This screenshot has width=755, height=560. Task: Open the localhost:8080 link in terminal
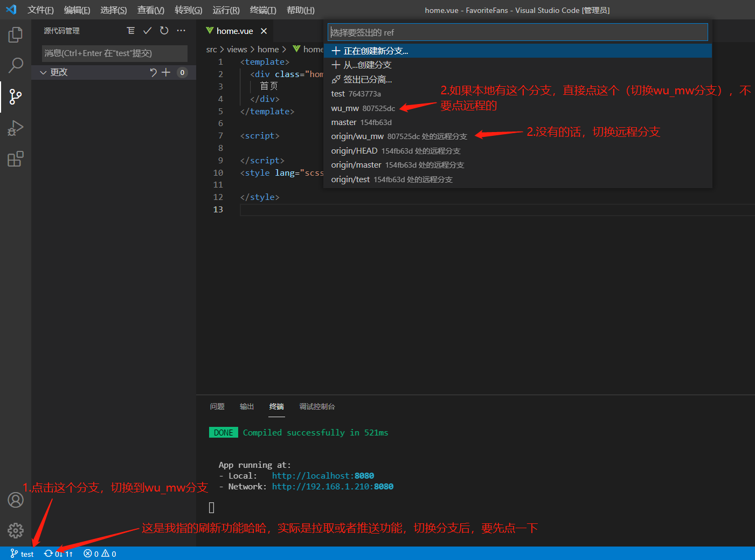tap(323, 476)
